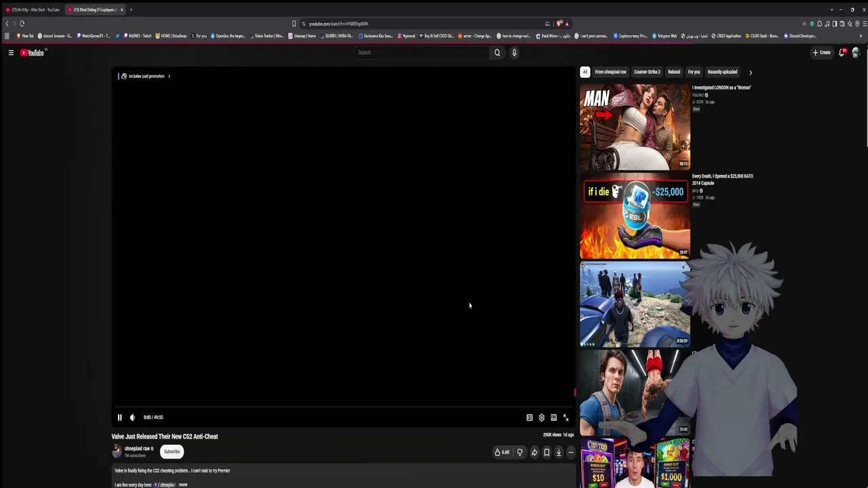
Task: Expand the description with 'more'
Action: [x=183, y=485]
